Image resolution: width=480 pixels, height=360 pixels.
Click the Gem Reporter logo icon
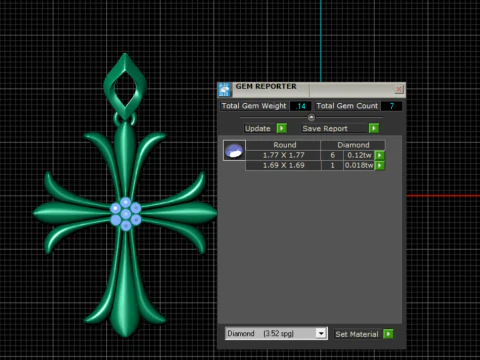tap(224, 90)
